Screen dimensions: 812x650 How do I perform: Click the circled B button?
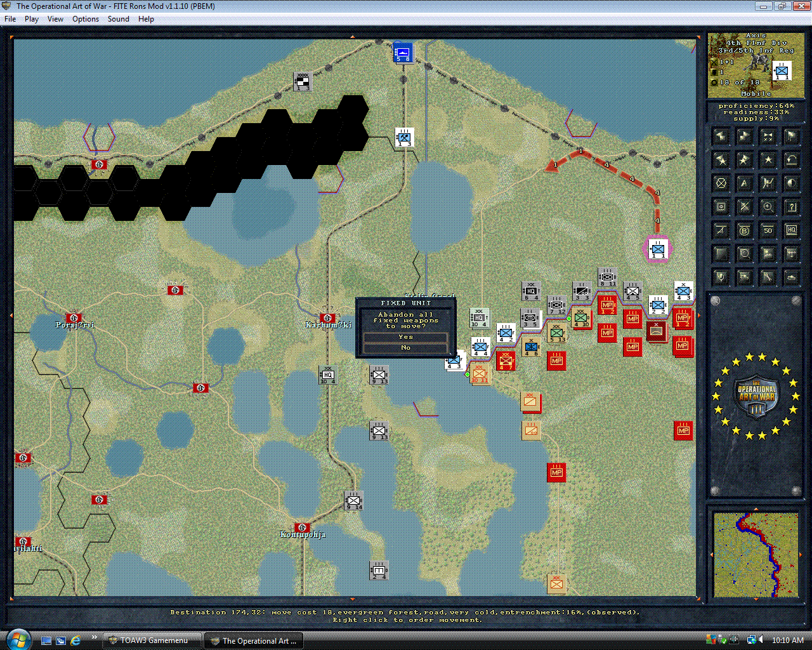pos(744,230)
